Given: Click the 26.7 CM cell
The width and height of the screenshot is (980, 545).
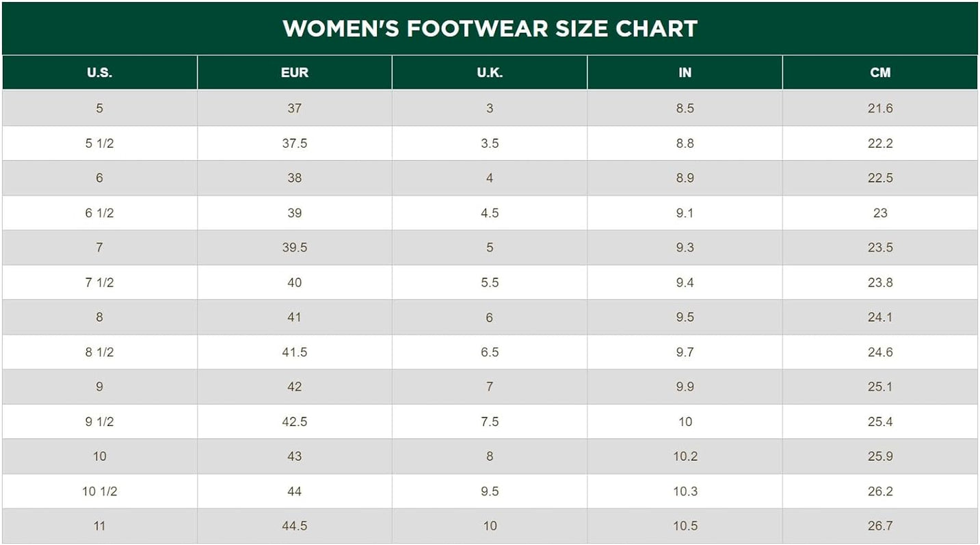Looking at the screenshot, I should (x=880, y=526).
